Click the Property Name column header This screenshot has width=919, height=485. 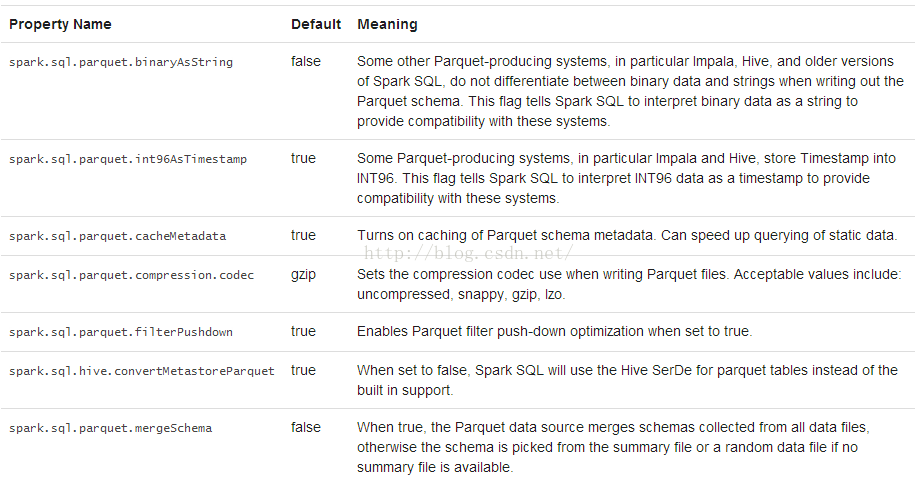[60, 25]
